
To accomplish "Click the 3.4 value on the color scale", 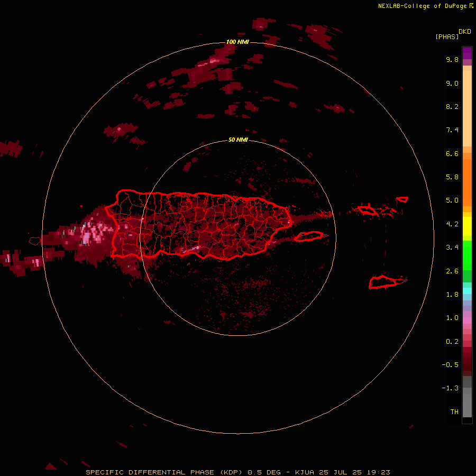I will point(452,248).
